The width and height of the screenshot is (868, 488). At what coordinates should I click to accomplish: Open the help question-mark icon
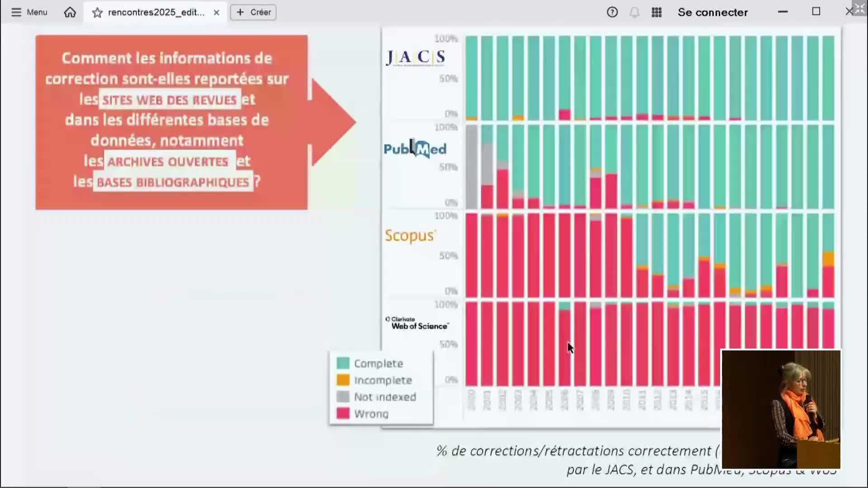[612, 12]
